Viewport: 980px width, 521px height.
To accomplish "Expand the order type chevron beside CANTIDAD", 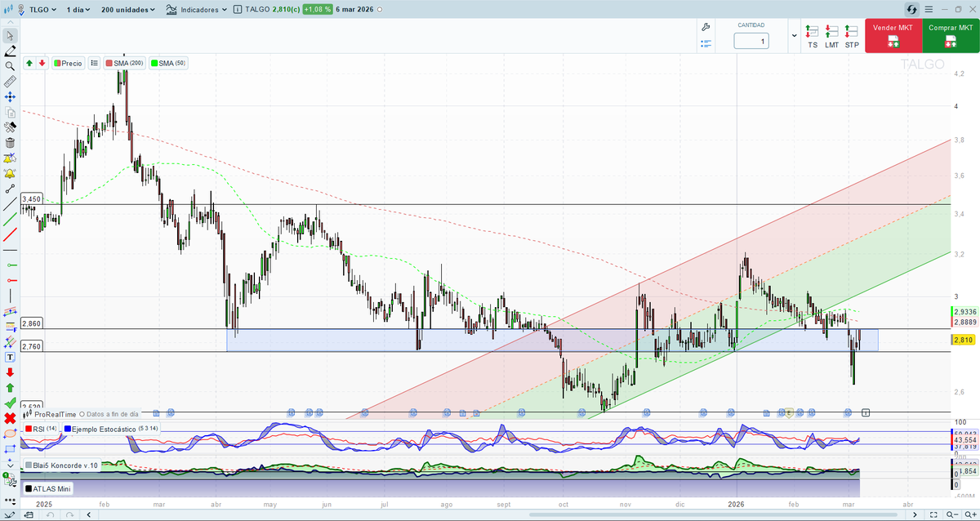I will point(795,36).
